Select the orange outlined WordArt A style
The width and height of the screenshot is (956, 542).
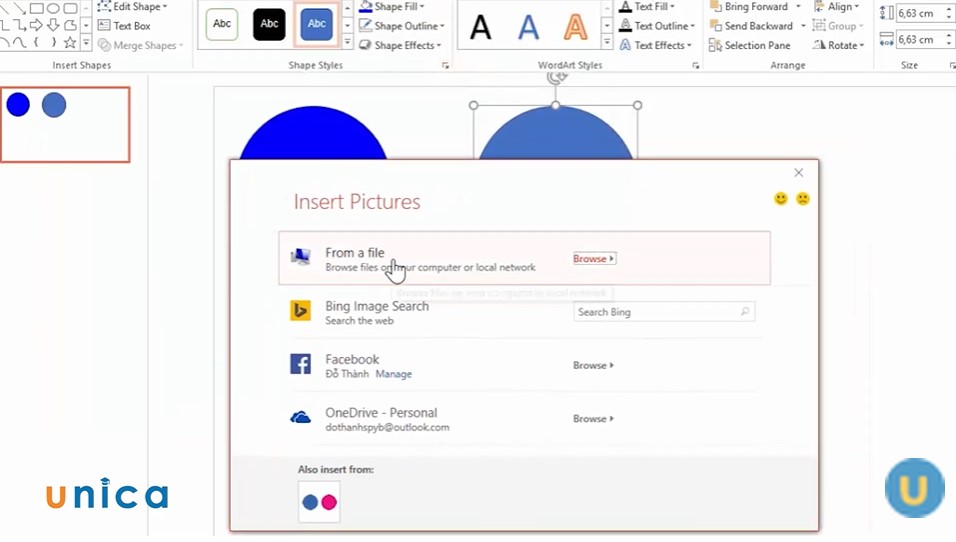(x=575, y=27)
